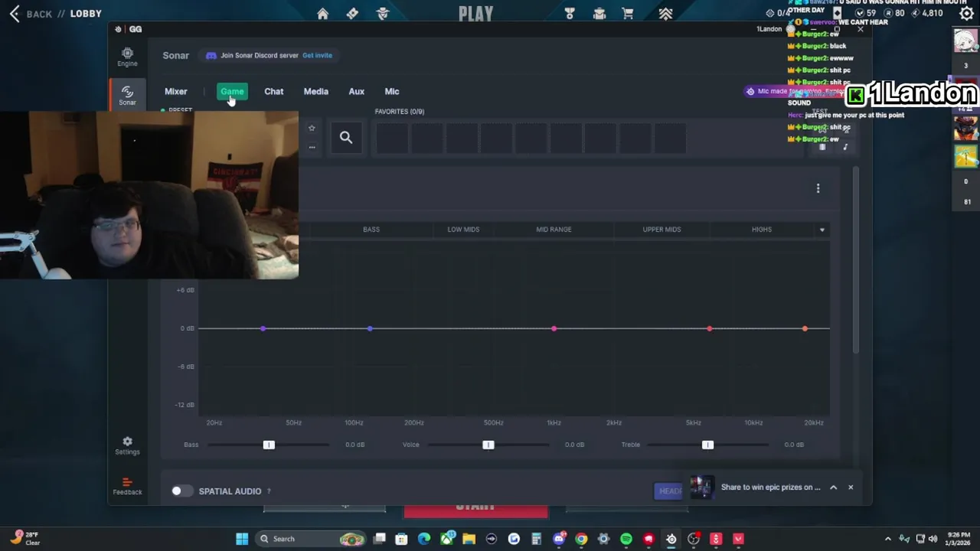
Task: Click the FAVORITES (0/9) label
Action: click(399, 112)
